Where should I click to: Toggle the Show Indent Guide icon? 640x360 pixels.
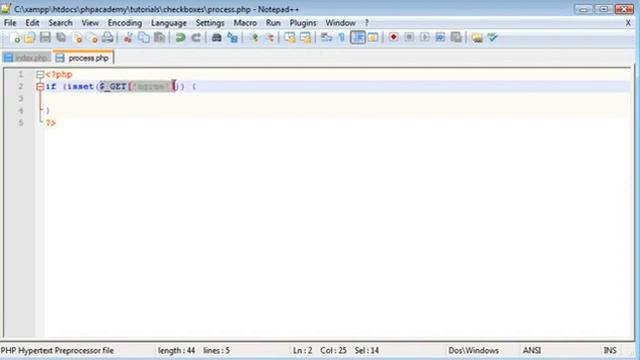click(x=358, y=38)
